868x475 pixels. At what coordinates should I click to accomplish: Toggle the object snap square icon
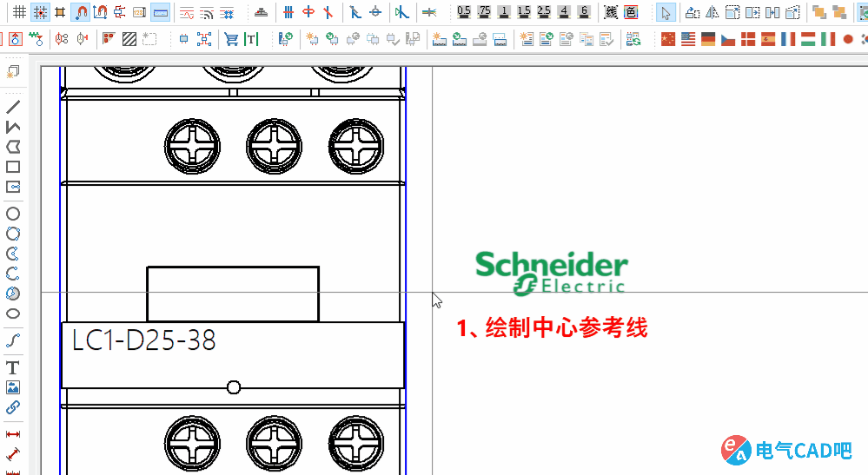60,12
